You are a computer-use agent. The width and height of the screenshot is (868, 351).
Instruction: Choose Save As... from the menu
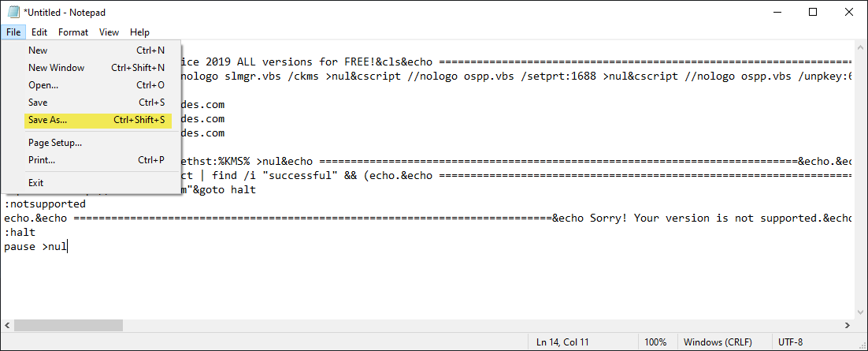[48, 121]
